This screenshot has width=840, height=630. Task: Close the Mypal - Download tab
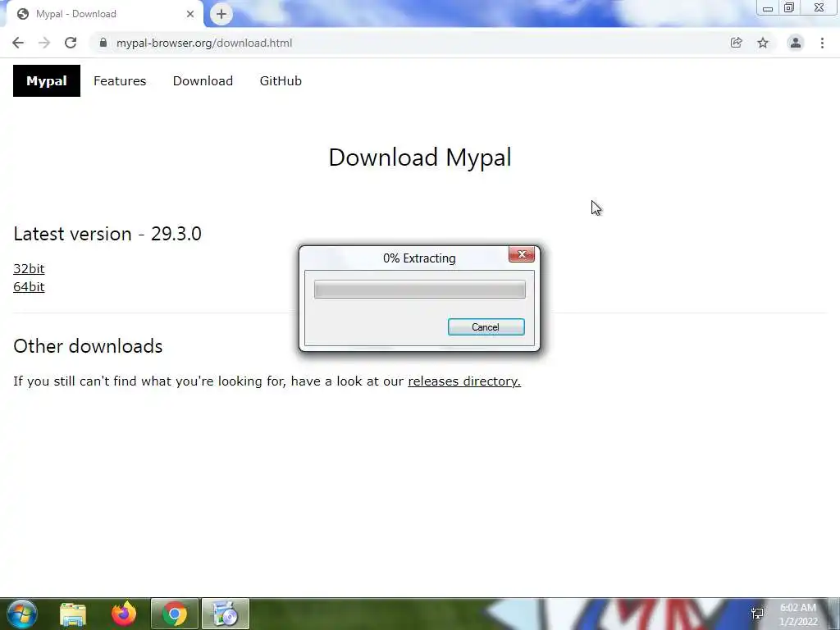(190, 14)
